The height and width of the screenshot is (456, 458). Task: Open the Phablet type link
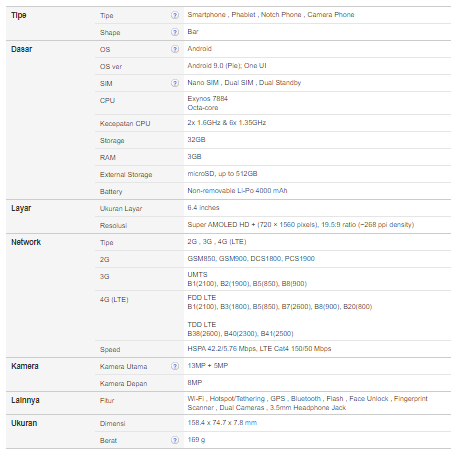point(243,15)
